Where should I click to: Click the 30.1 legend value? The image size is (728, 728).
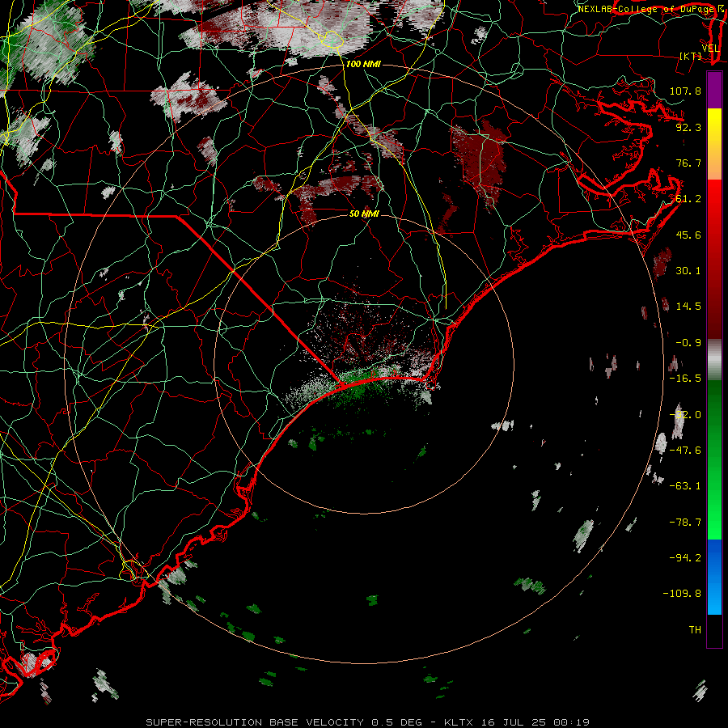point(688,271)
